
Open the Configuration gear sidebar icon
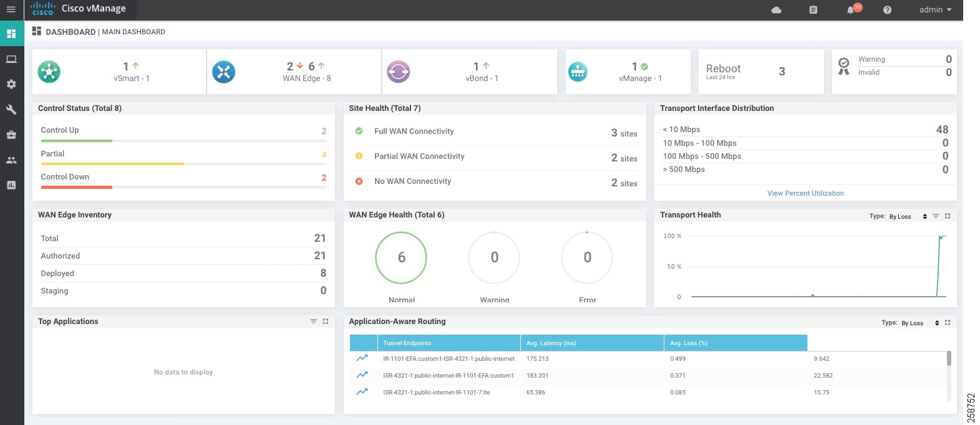click(x=11, y=84)
